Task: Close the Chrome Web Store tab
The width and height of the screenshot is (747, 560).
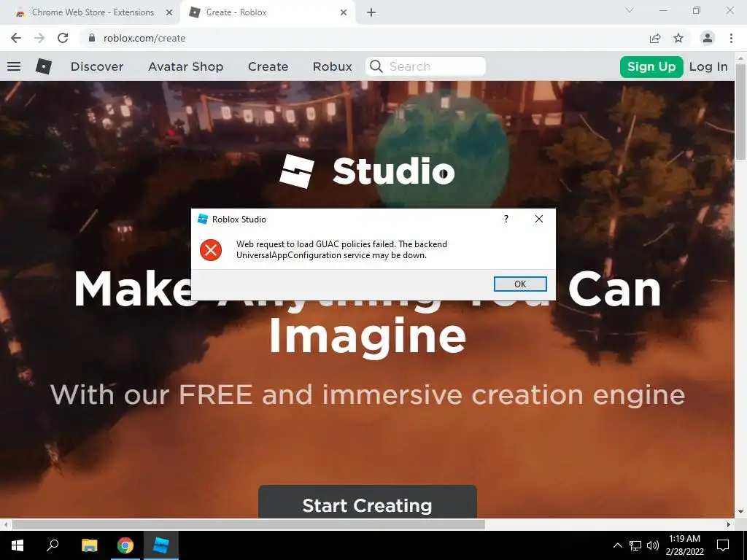Action: click(x=169, y=12)
